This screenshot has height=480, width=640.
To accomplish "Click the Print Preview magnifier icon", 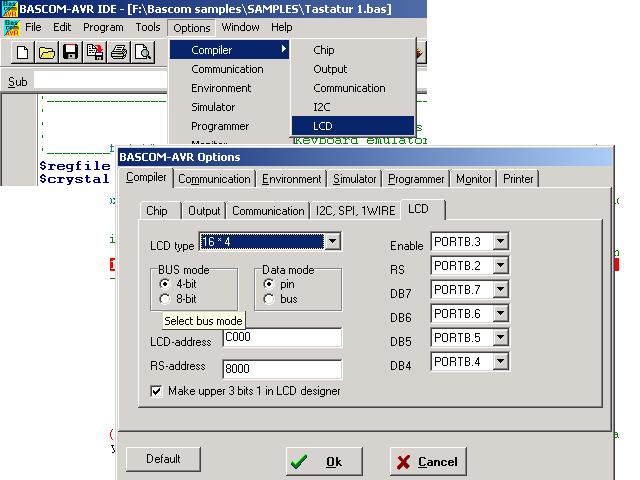I will [x=143, y=52].
